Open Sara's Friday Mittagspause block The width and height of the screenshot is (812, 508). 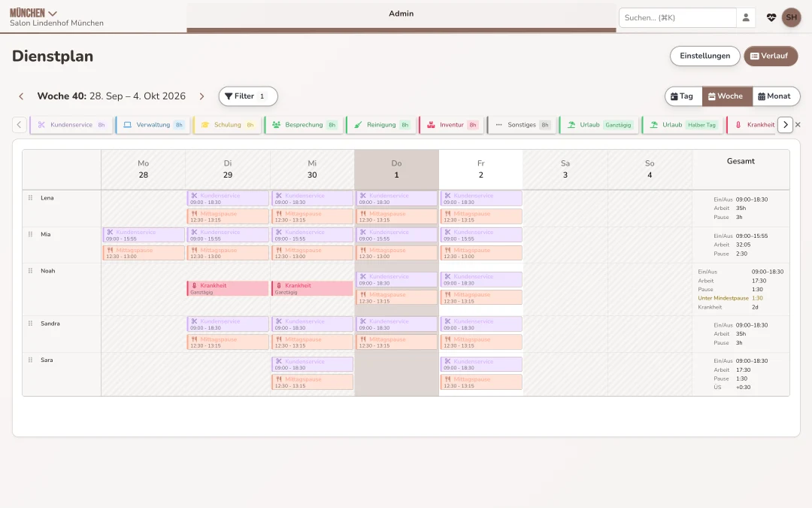click(481, 382)
